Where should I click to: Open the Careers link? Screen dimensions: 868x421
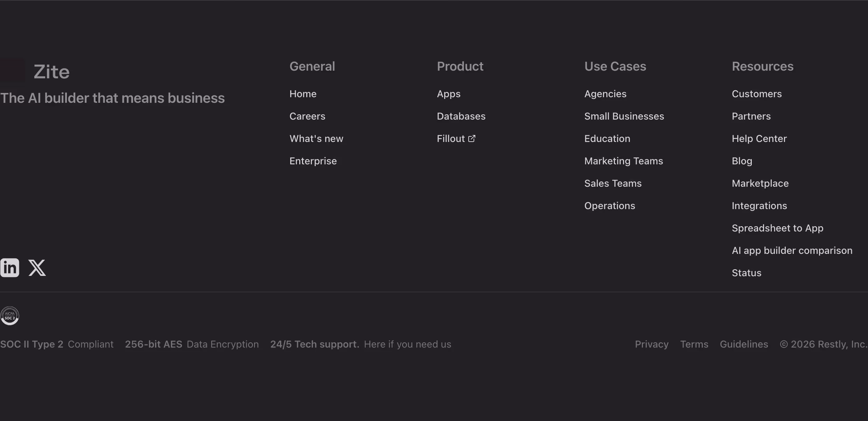(x=307, y=116)
